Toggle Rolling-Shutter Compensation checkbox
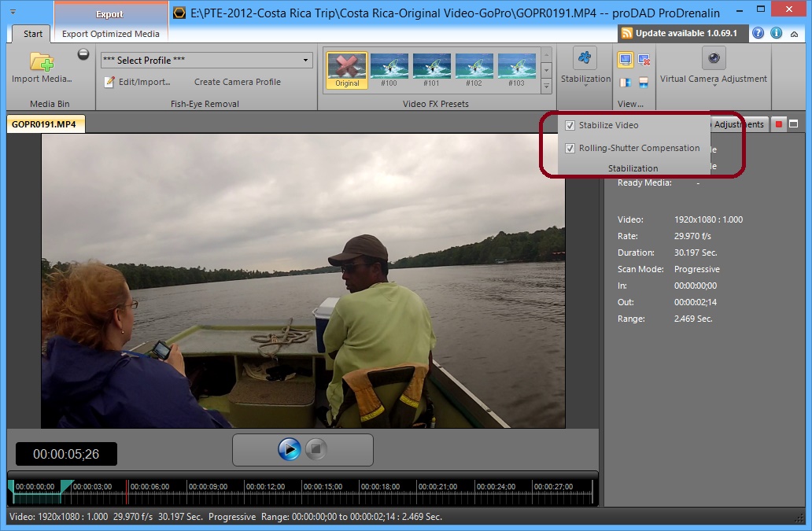 point(570,148)
